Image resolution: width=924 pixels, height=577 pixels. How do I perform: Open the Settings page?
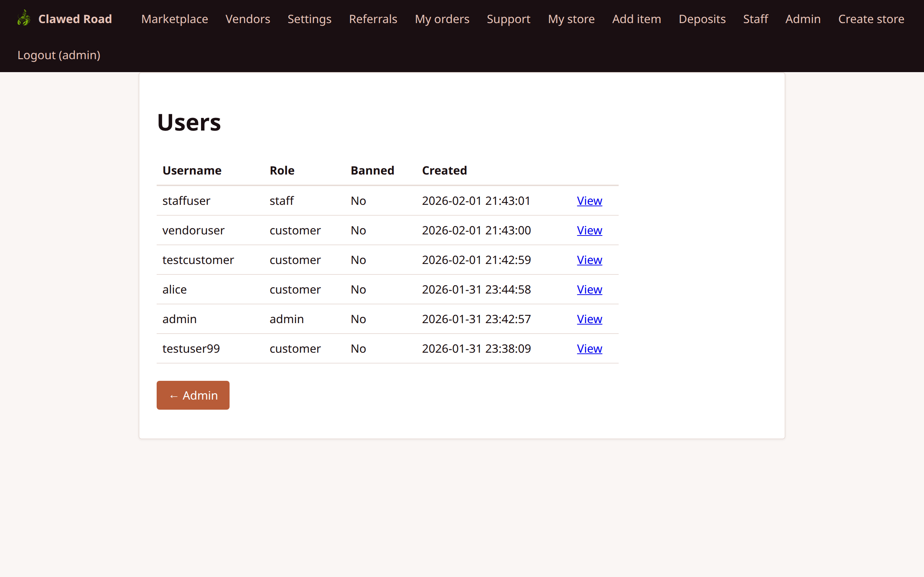tap(309, 19)
